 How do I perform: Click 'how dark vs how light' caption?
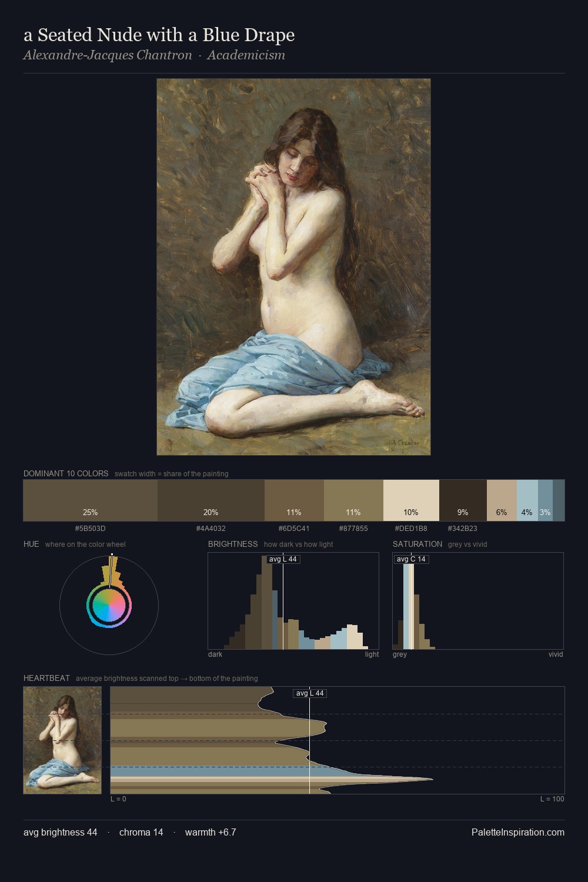coord(299,544)
